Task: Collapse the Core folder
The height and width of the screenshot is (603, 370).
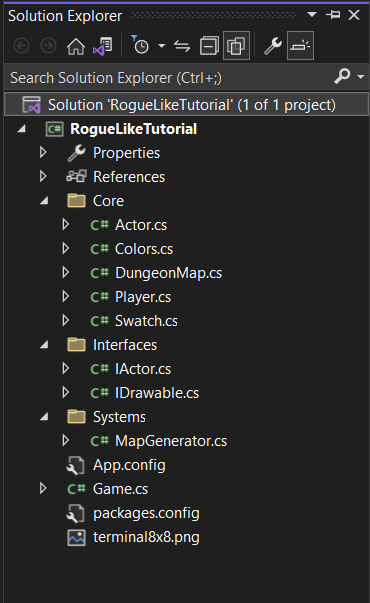Action: pyautogui.click(x=44, y=200)
